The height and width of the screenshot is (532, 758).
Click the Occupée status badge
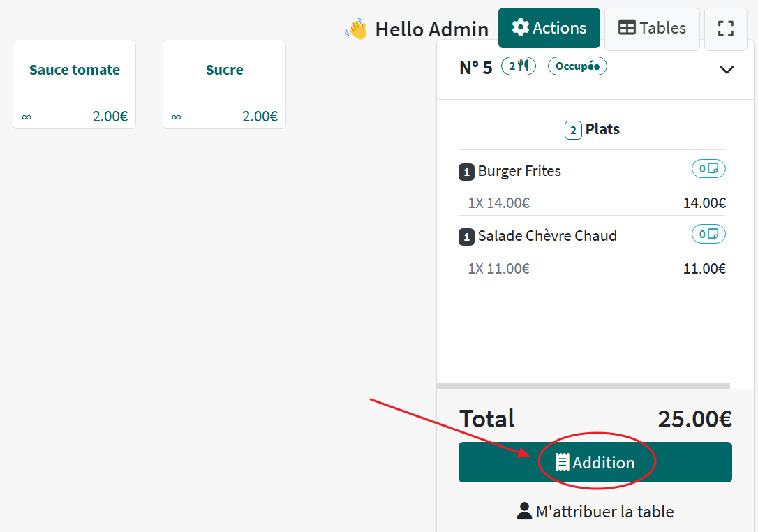pyautogui.click(x=577, y=66)
